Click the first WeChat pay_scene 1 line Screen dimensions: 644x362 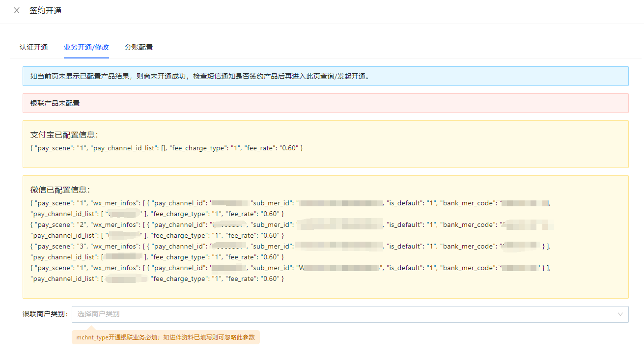[59, 203]
